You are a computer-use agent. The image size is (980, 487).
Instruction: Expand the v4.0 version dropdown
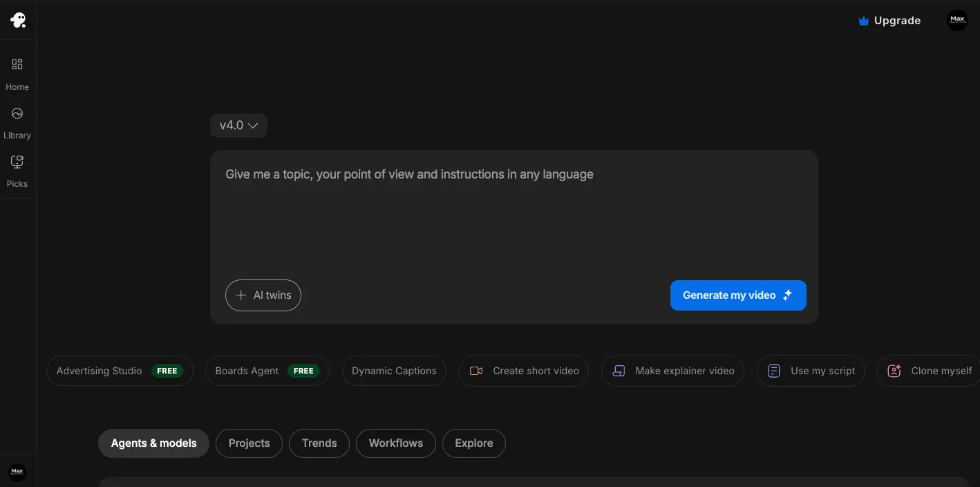pyautogui.click(x=238, y=125)
